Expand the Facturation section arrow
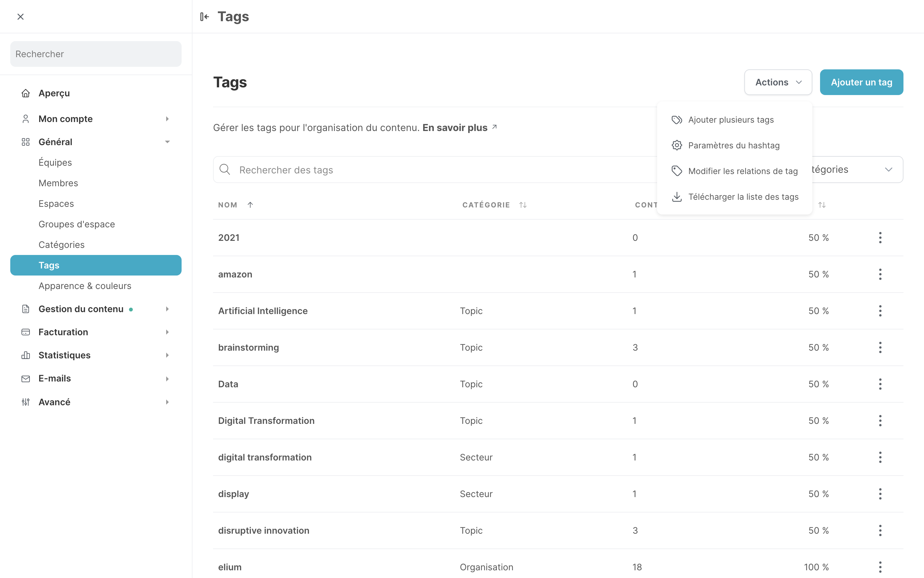The height and width of the screenshot is (578, 924). point(167,332)
